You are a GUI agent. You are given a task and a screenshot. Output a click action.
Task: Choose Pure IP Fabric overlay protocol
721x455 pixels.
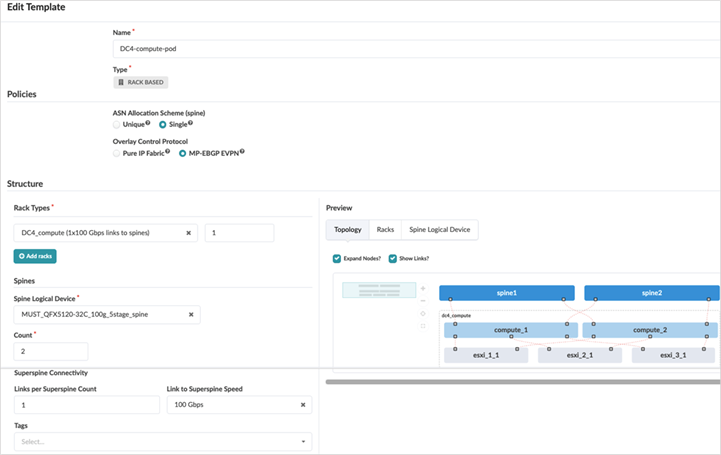pos(116,154)
